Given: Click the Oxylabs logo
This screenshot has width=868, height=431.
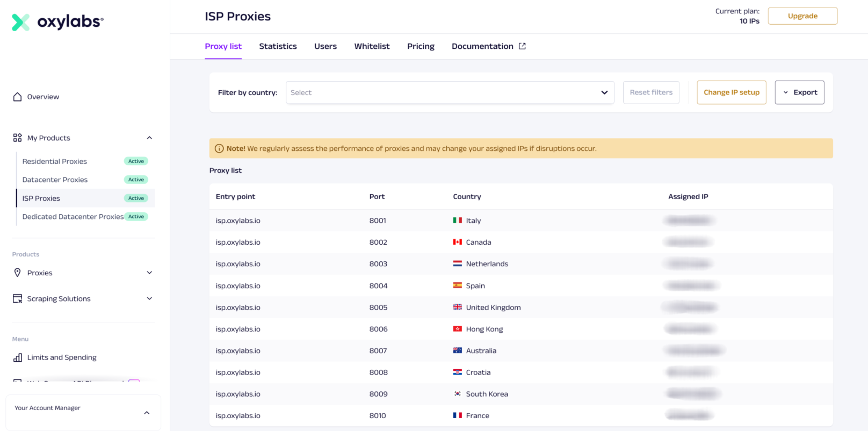Looking at the screenshot, I should click(x=57, y=22).
